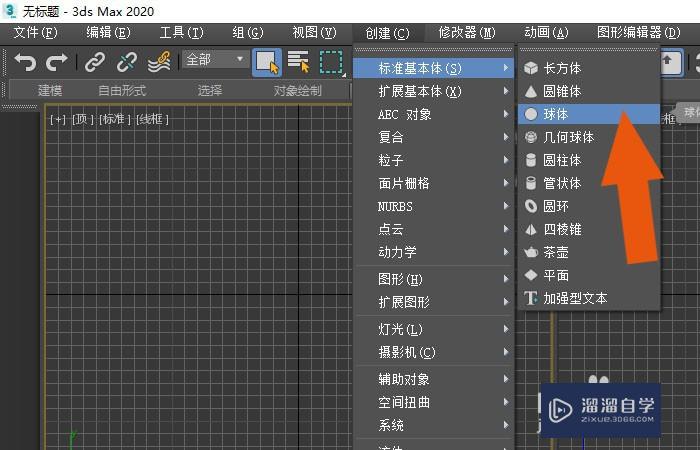This screenshot has width=700, height=450.
Task: Open the 图形编辑器(D) menu
Action: click(x=639, y=33)
